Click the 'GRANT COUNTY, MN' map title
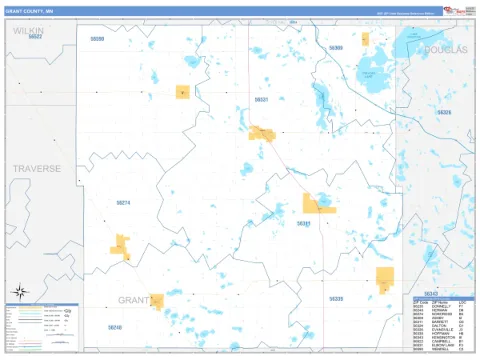The image size is (480, 360). tap(29, 11)
